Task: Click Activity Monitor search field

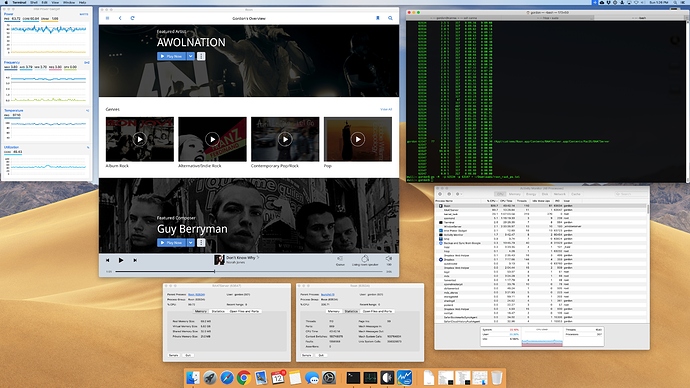Action: [x=630, y=194]
